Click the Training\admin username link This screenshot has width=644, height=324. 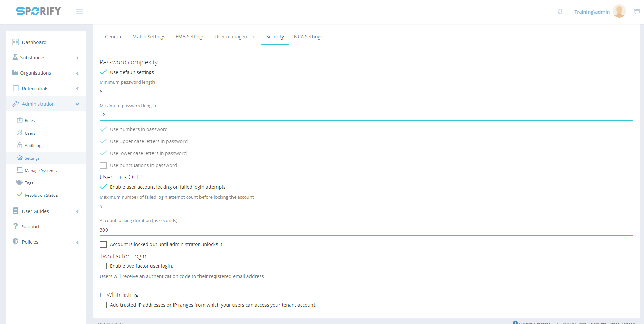point(592,12)
